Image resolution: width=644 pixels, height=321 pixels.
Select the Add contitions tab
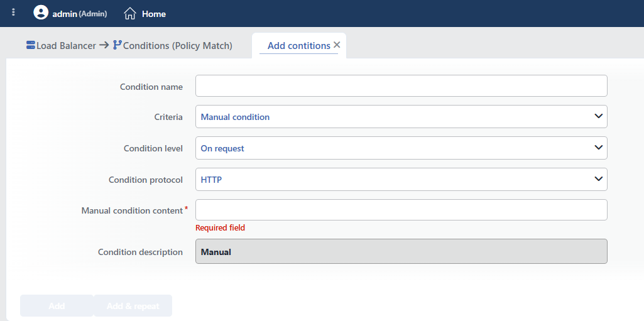click(x=298, y=46)
